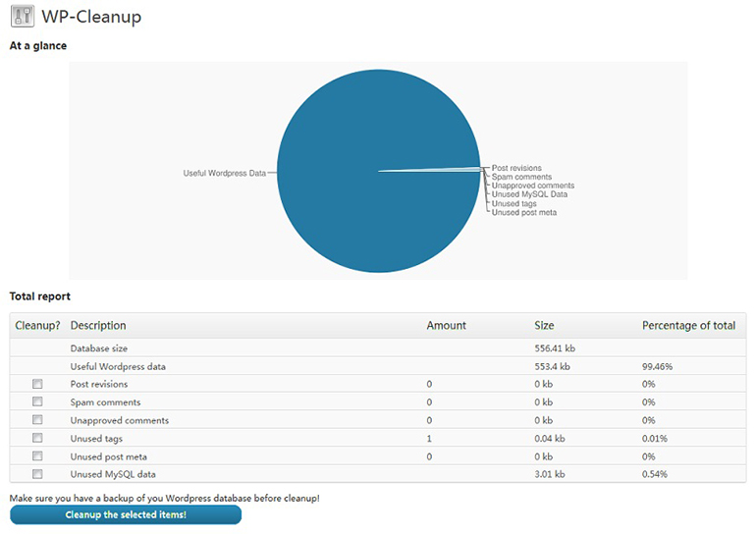756x534 pixels.
Task: Click the Cleanup? column header
Action: tap(37, 325)
